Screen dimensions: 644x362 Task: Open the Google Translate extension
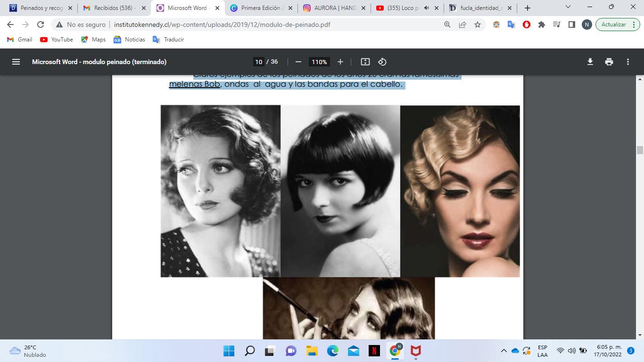(512, 25)
